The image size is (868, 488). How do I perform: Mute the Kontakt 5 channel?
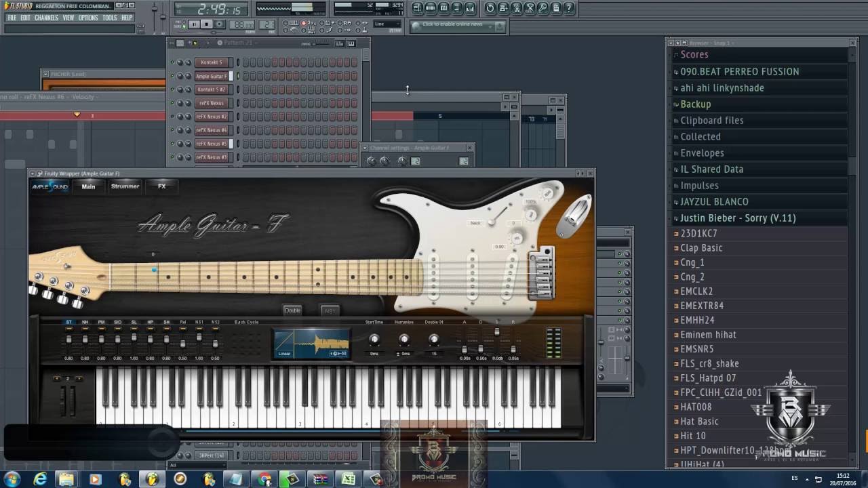click(x=172, y=62)
